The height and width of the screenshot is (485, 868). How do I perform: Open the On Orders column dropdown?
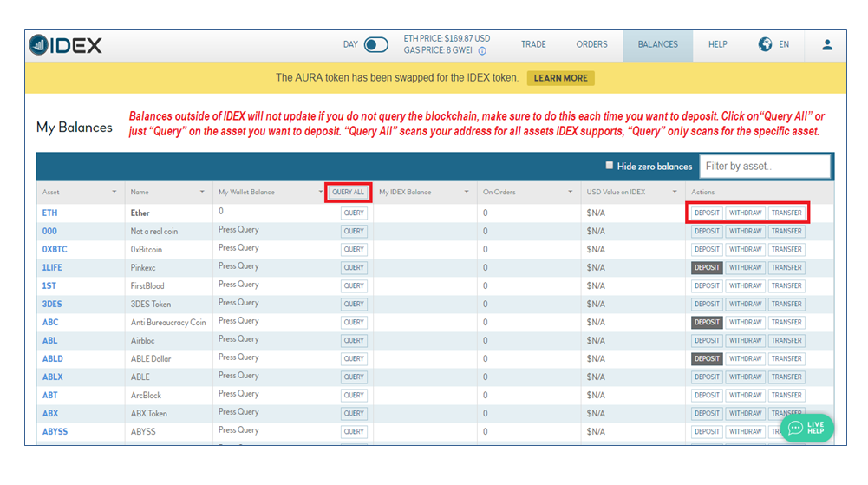pyautogui.click(x=571, y=192)
